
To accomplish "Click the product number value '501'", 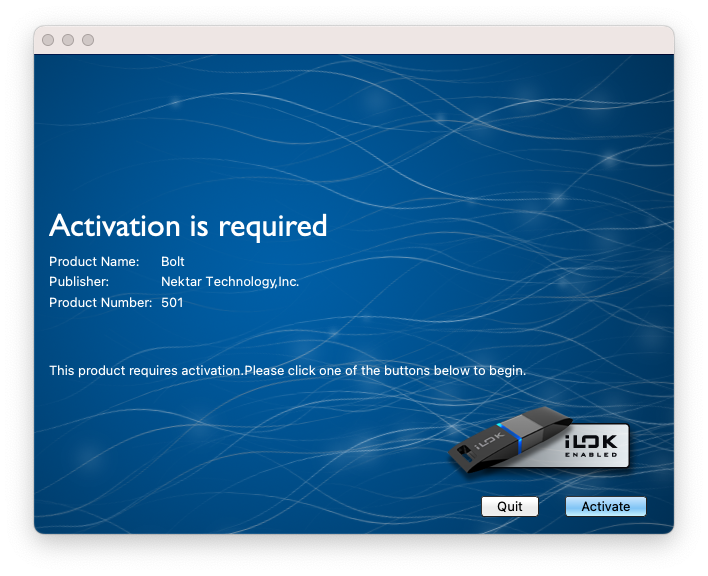I will tap(172, 302).
